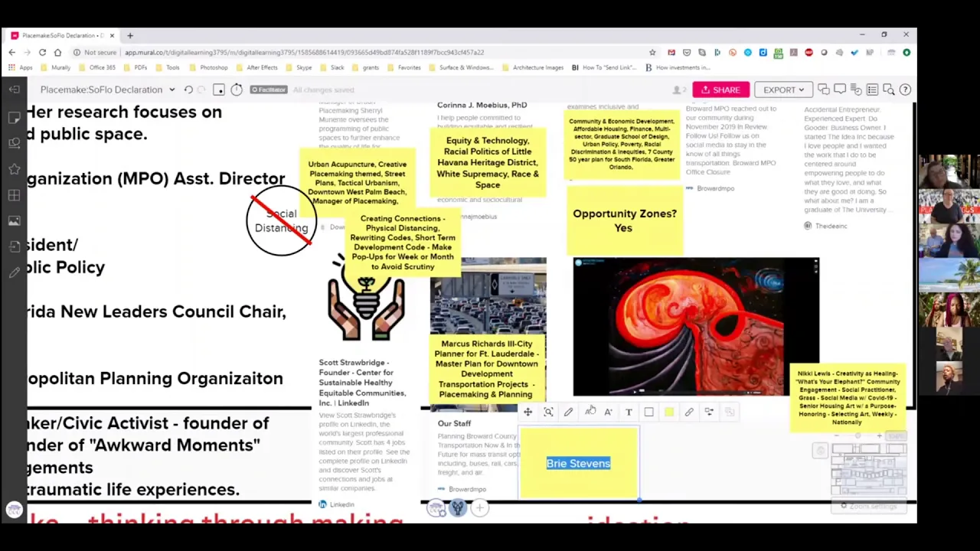Viewport: 980px width, 551px height.
Task: Open the activity history icon
Action: click(857, 90)
